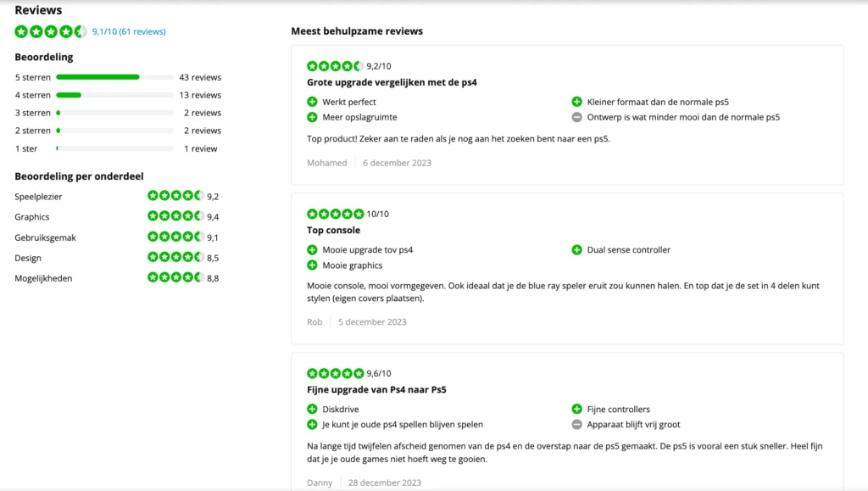
Task: Click the plus icon beside "Fijne controllers"
Action: [577, 409]
